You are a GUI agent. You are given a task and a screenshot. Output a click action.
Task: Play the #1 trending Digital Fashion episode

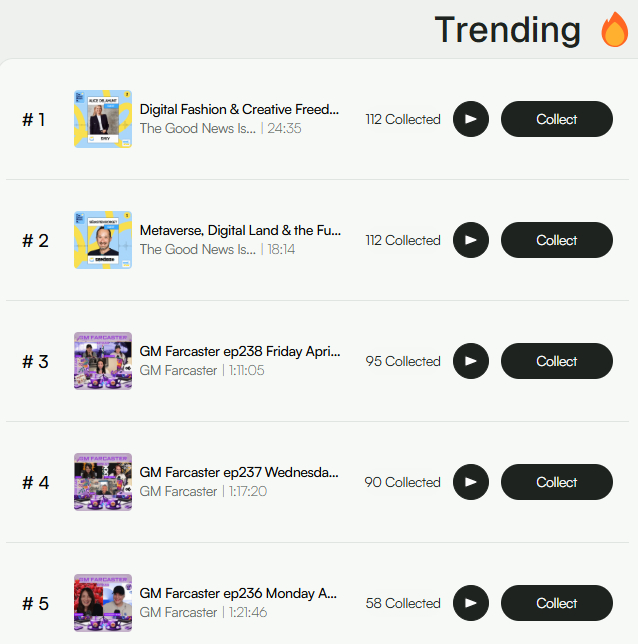coord(471,119)
